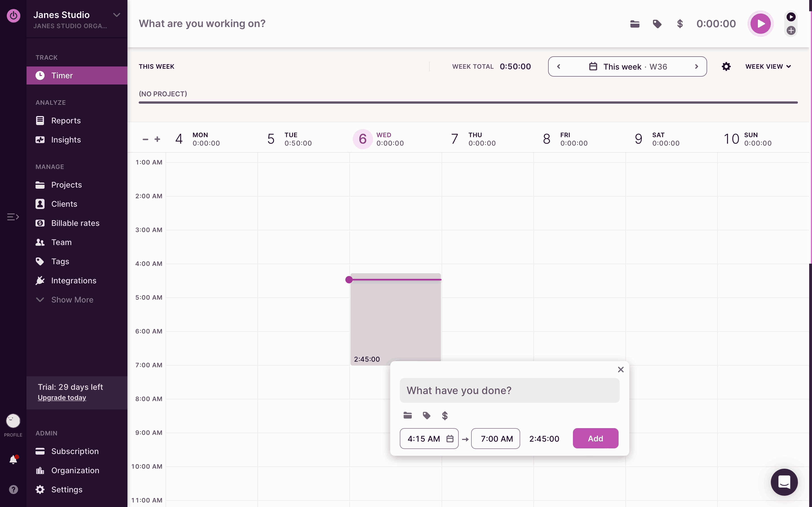The image size is (812, 507).
Task: Click the Add button in popup
Action: tap(595, 438)
